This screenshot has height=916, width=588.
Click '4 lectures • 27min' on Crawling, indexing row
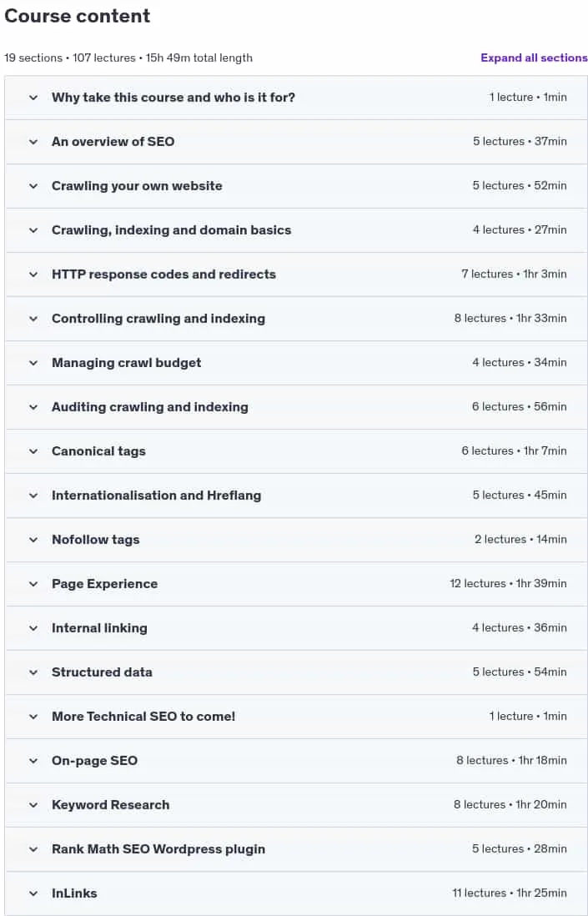[520, 229]
